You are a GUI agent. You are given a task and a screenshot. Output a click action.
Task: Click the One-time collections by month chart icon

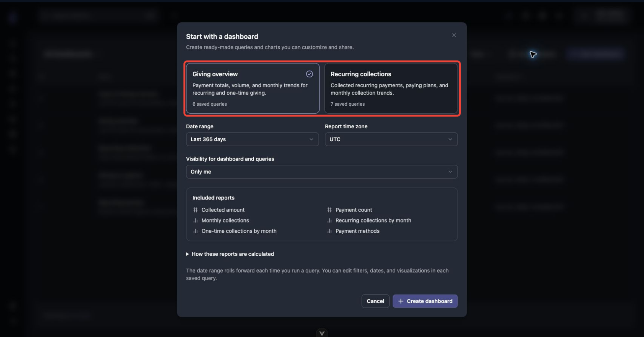point(195,231)
